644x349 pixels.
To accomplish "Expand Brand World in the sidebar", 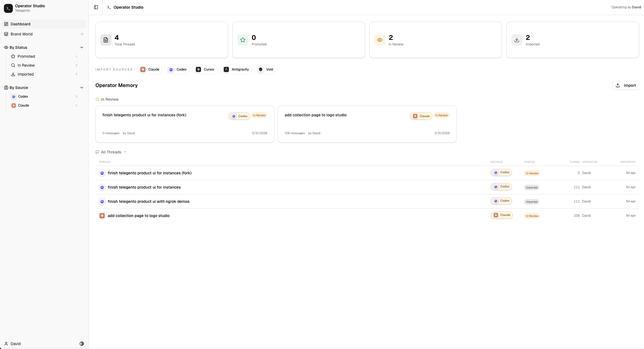I will tap(81, 34).
